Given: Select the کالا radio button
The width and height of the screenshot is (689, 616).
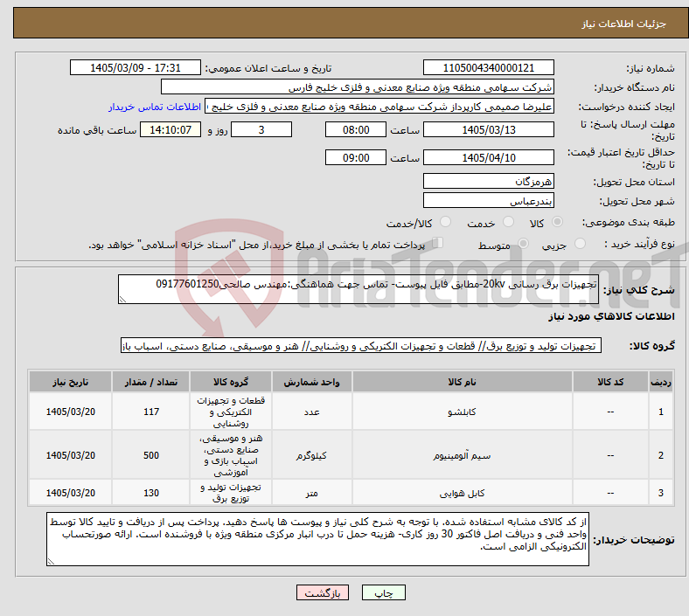Looking at the screenshot, I should 557,222.
